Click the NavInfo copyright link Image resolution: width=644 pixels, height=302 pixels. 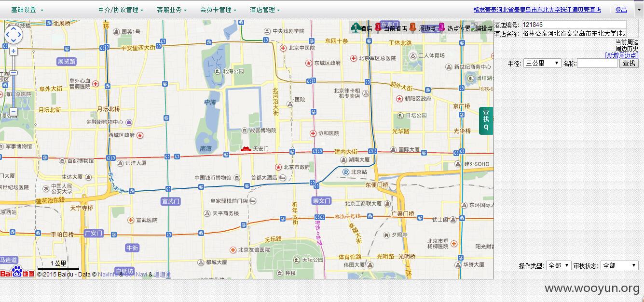point(108,275)
